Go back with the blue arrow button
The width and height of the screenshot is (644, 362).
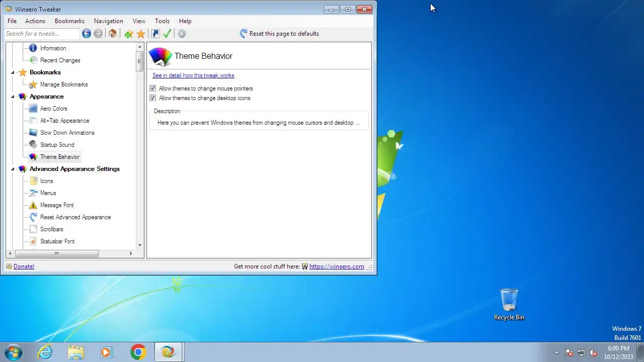pos(87,34)
